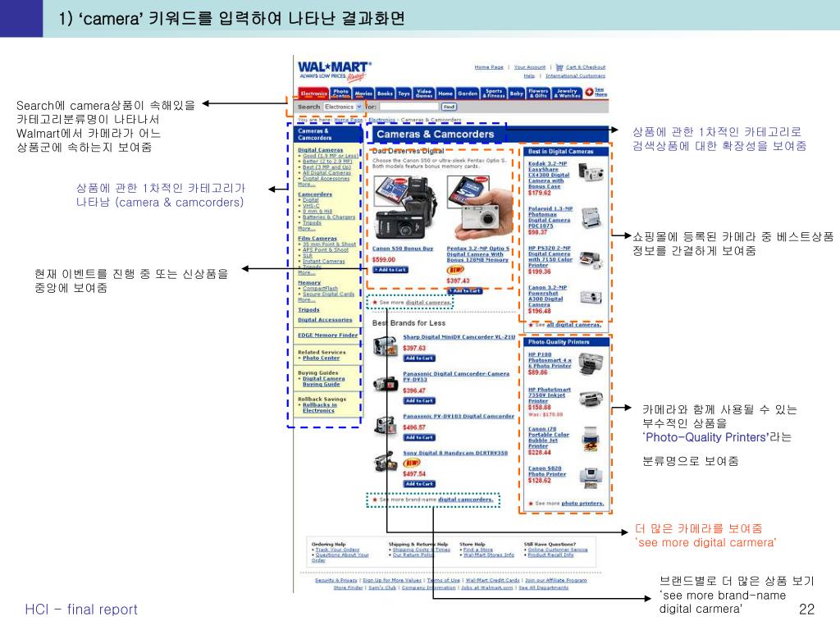Open International Customers link
The width and height of the screenshot is (840, 630).
tap(575, 76)
